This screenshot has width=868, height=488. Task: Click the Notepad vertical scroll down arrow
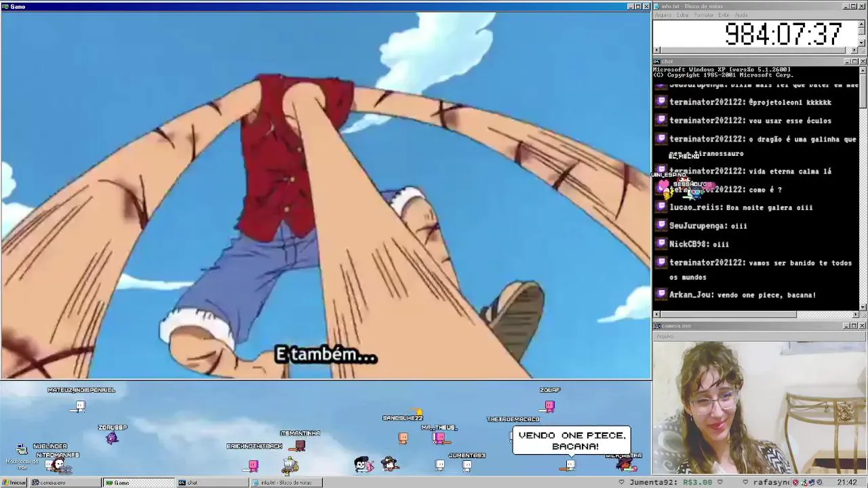[862, 43]
